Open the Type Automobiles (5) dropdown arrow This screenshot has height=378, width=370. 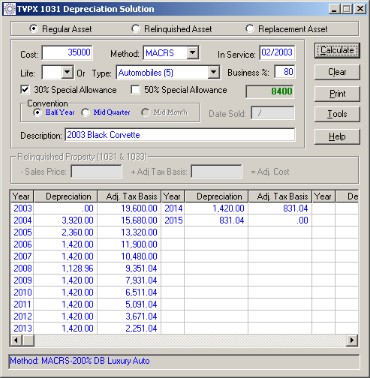pyautogui.click(x=213, y=72)
